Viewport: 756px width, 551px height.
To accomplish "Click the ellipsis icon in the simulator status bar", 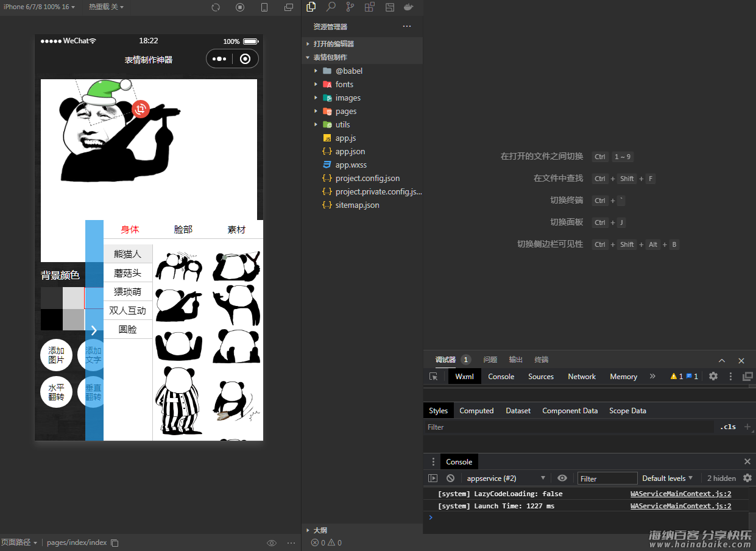I will click(x=291, y=542).
